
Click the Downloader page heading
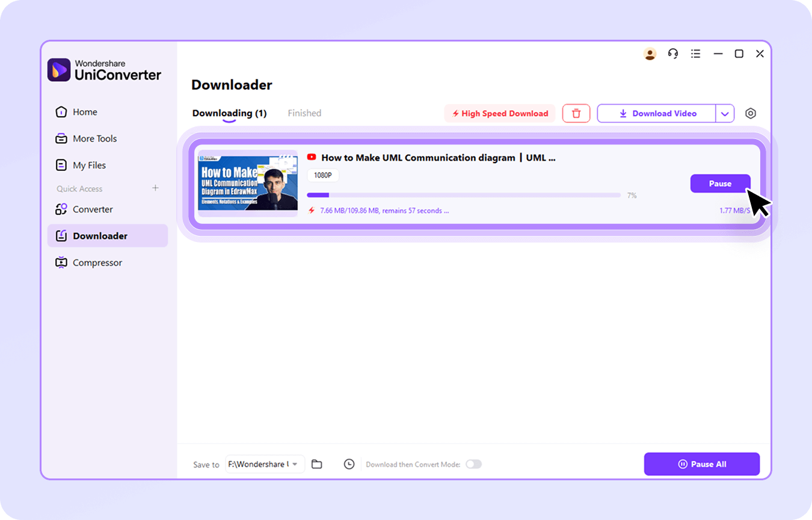232,85
